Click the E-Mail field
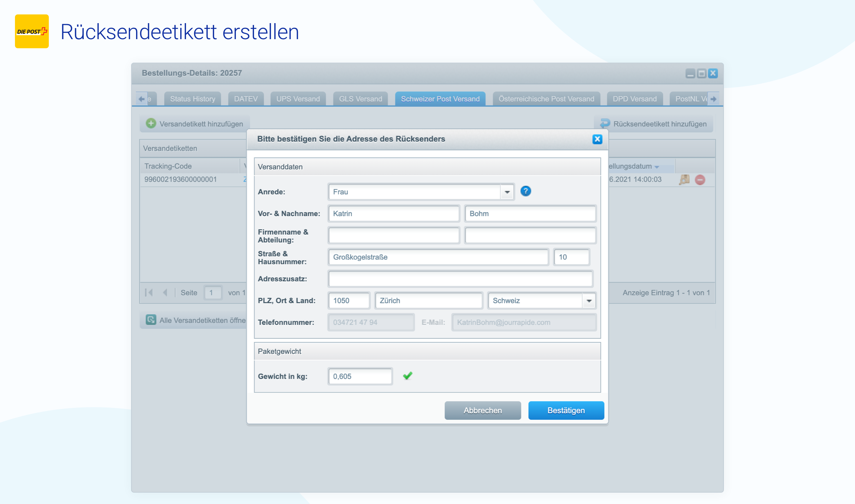The height and width of the screenshot is (504, 855). point(524,322)
